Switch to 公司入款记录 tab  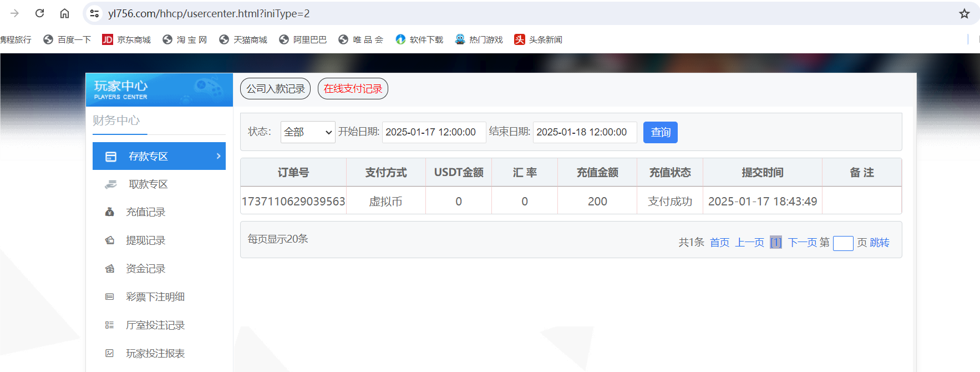point(275,89)
